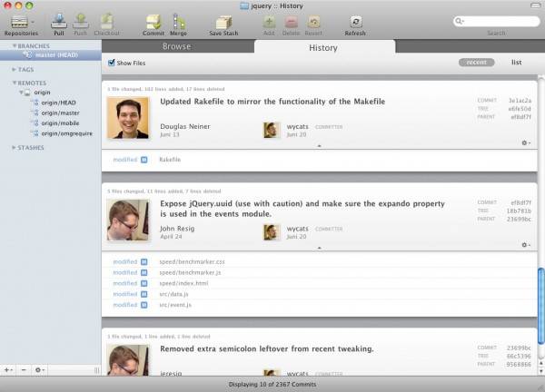This screenshot has width=545, height=392.
Task: Click the src/event.js file name
Action: pyautogui.click(x=175, y=305)
